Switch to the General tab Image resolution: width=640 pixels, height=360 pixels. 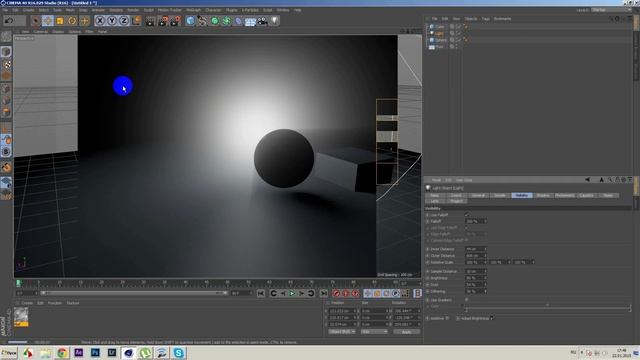click(478, 196)
